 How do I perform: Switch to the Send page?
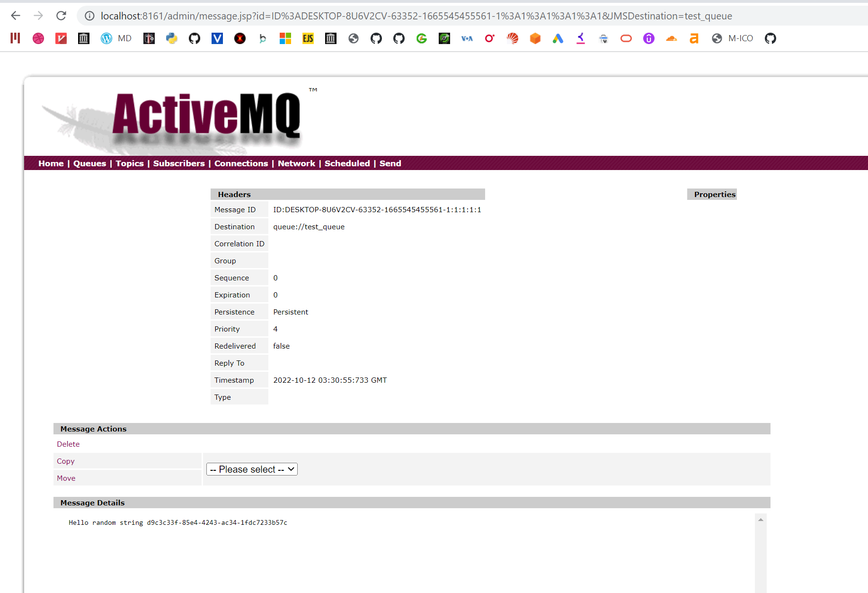click(x=390, y=163)
